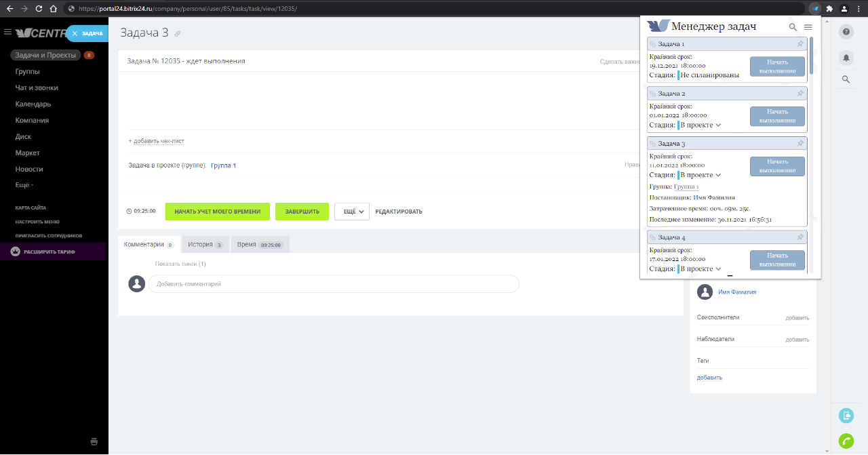Pin Задача 3 in the task manager

(800, 144)
